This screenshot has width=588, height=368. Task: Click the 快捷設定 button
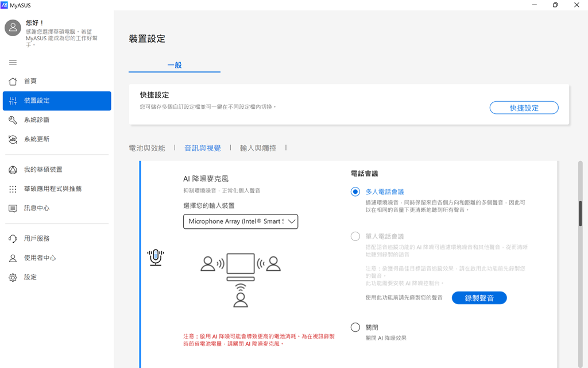click(x=524, y=108)
